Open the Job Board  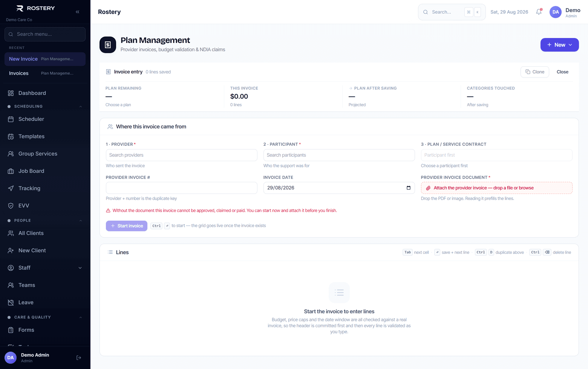[x=45, y=171]
